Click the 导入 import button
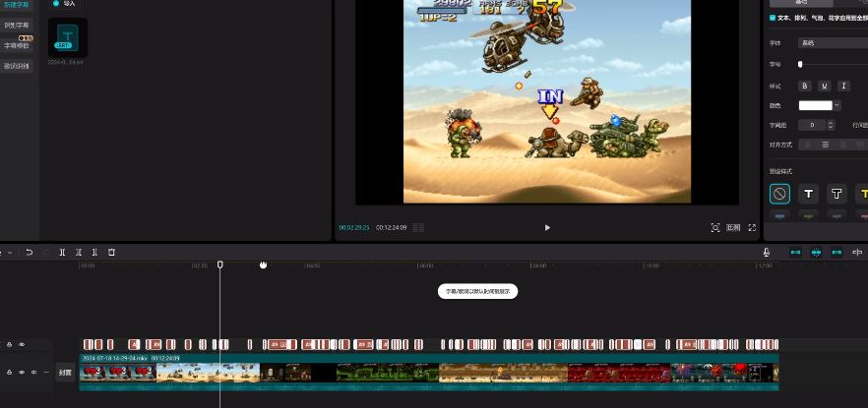The height and width of the screenshot is (408, 868). click(65, 4)
